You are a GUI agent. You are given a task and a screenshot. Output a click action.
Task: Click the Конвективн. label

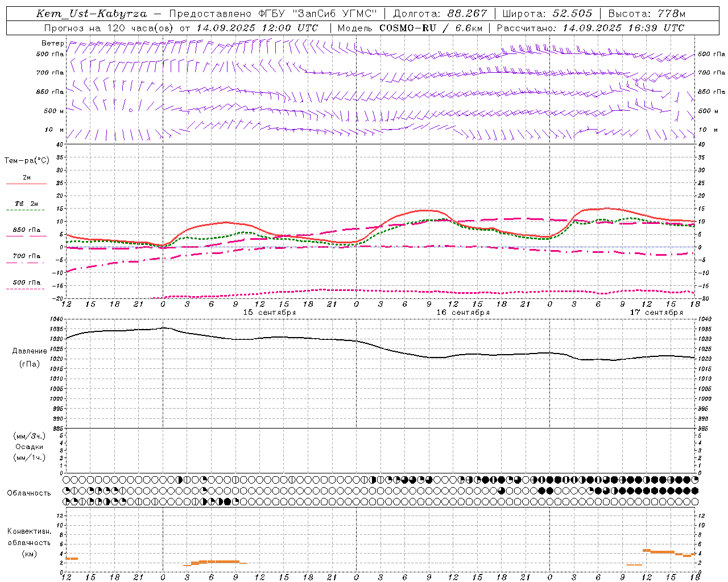(x=30, y=531)
